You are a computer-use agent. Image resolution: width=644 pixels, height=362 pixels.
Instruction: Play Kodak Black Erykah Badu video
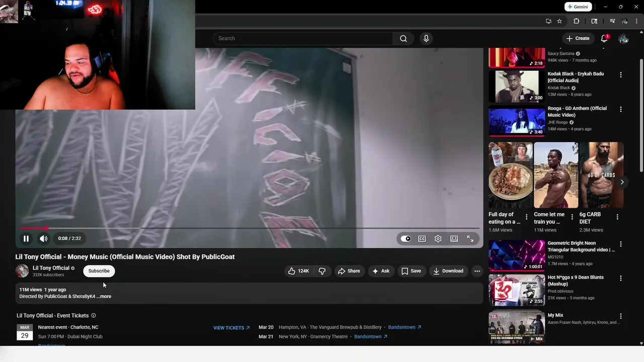click(517, 86)
